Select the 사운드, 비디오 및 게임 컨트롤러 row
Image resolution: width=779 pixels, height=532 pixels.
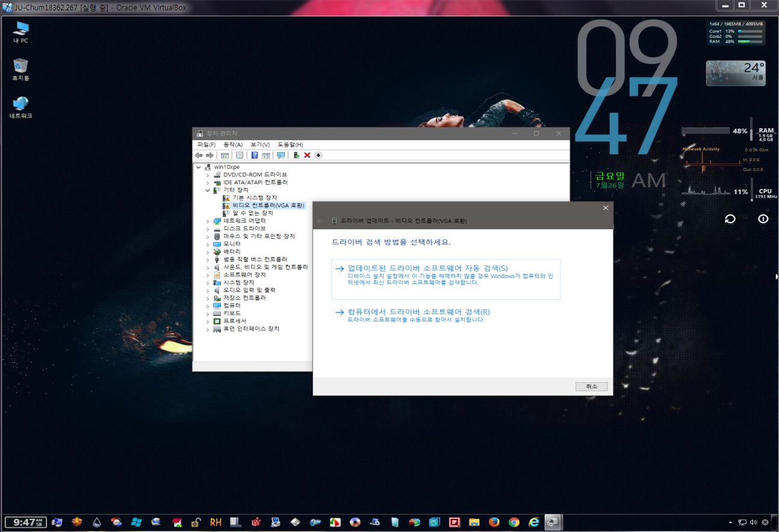tap(265, 267)
